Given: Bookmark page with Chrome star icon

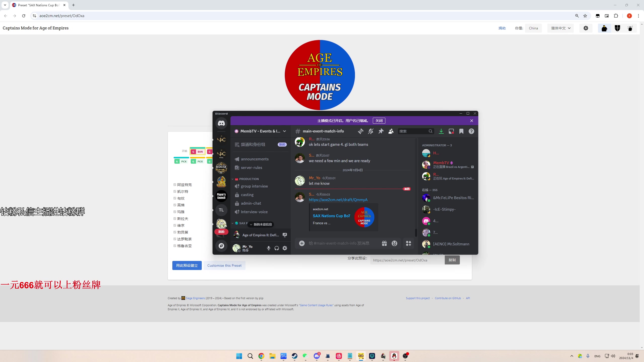Looking at the screenshot, I should point(585,16).
